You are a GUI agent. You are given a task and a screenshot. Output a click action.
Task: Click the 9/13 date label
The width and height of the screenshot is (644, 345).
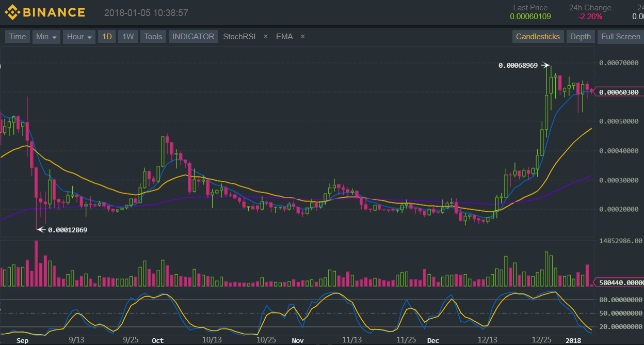coord(76,340)
